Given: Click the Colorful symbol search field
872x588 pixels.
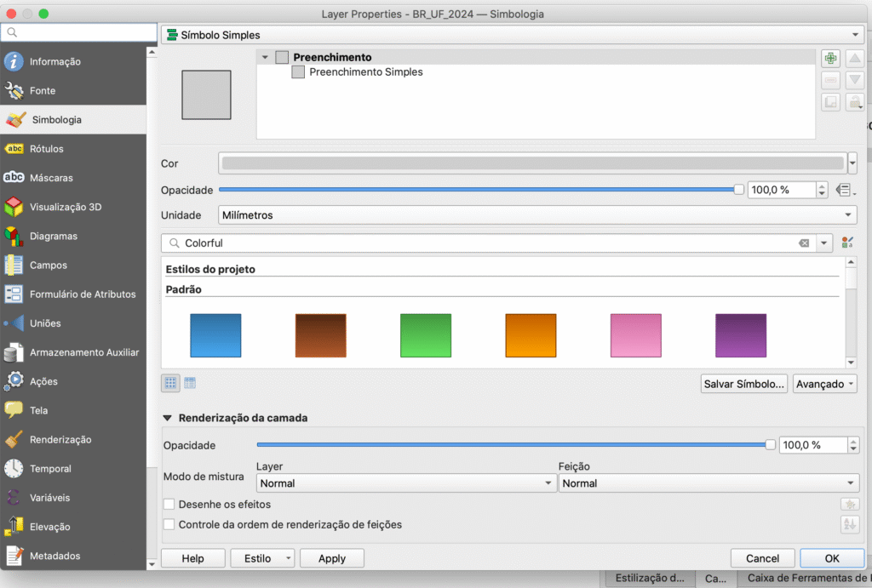Looking at the screenshot, I should [x=490, y=243].
